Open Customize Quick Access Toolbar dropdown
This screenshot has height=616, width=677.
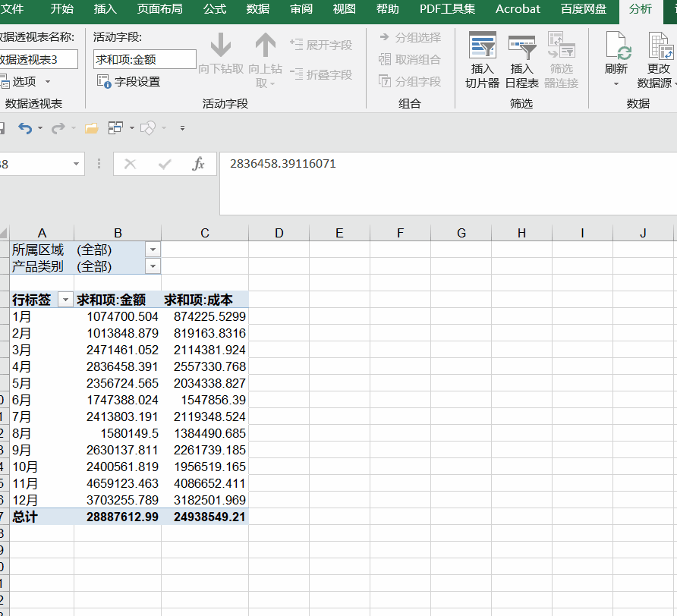(182, 128)
